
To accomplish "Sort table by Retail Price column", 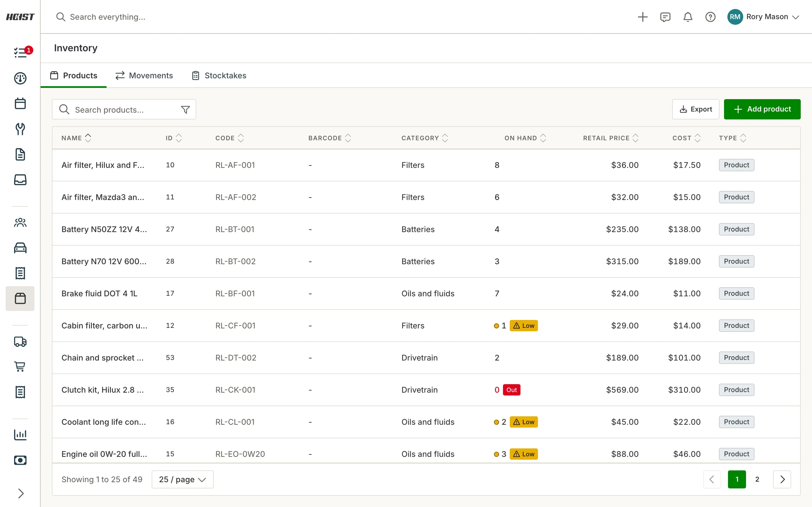I will [611, 138].
